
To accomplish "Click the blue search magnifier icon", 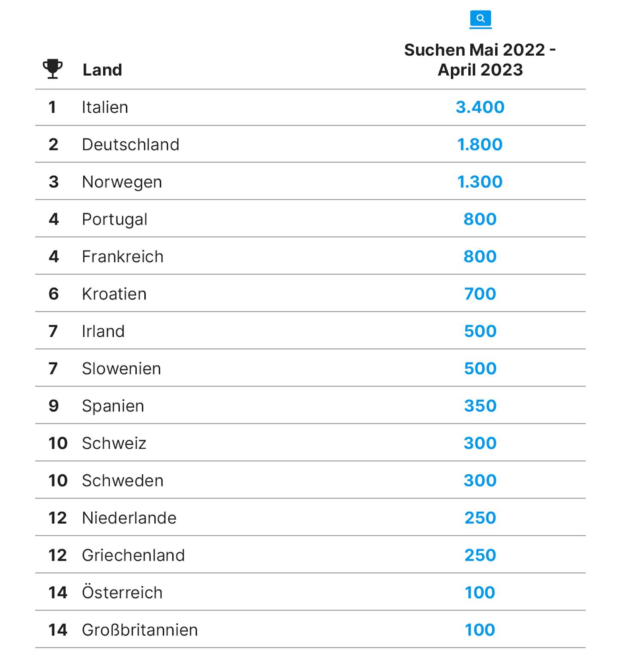I will pos(480,19).
